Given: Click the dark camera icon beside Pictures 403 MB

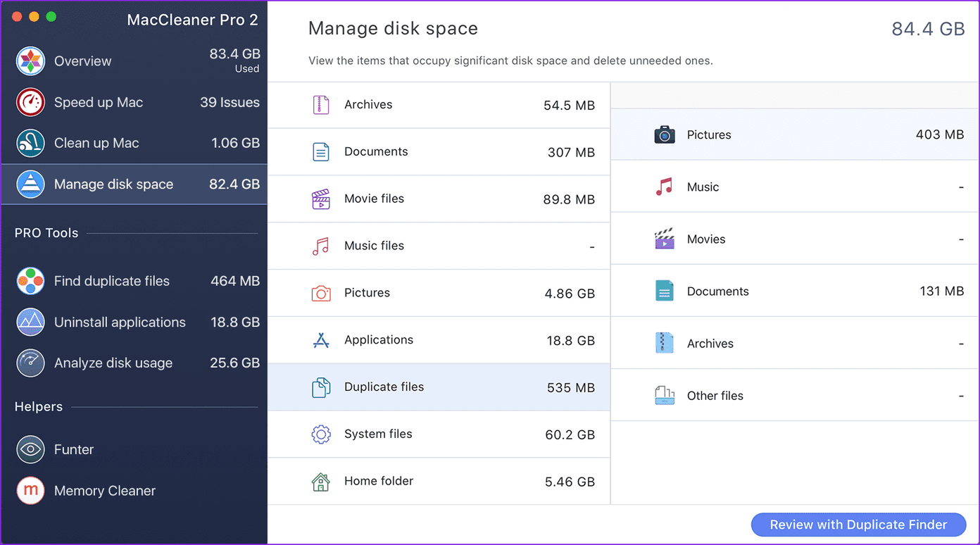Looking at the screenshot, I should click(x=665, y=134).
